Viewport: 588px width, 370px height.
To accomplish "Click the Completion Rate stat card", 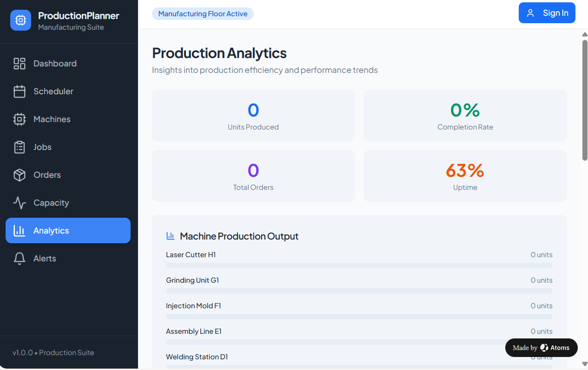I will pyautogui.click(x=465, y=116).
